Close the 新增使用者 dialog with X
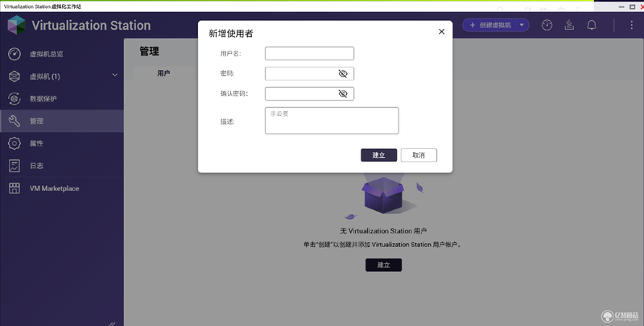 (x=441, y=31)
